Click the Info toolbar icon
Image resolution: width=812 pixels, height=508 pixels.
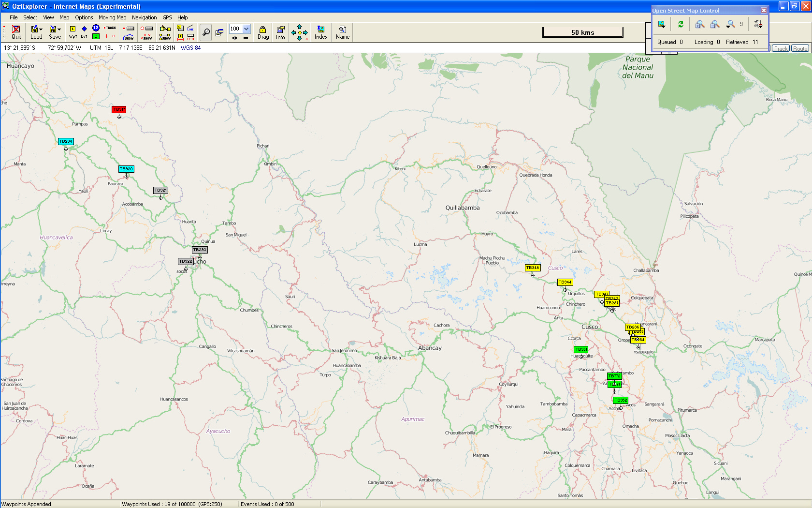(280, 32)
